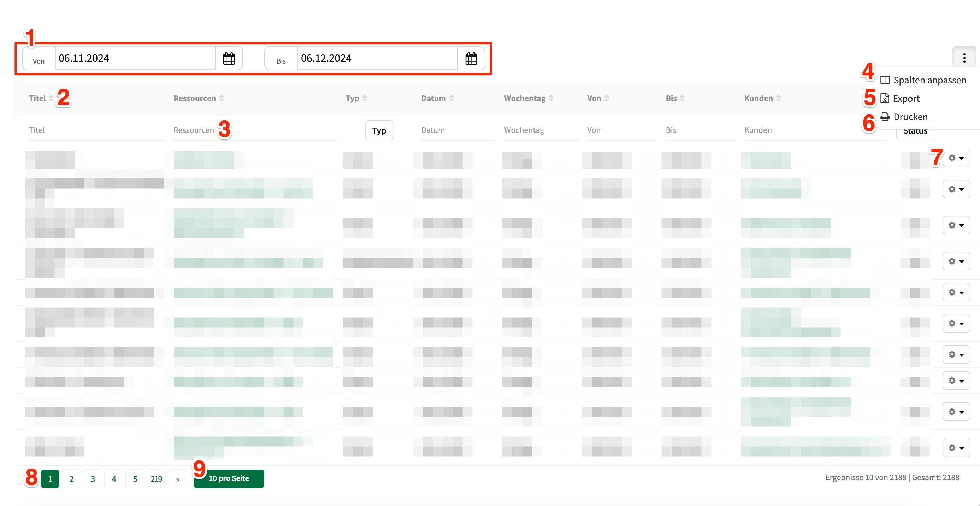Open gear actions menu for second row

point(956,189)
